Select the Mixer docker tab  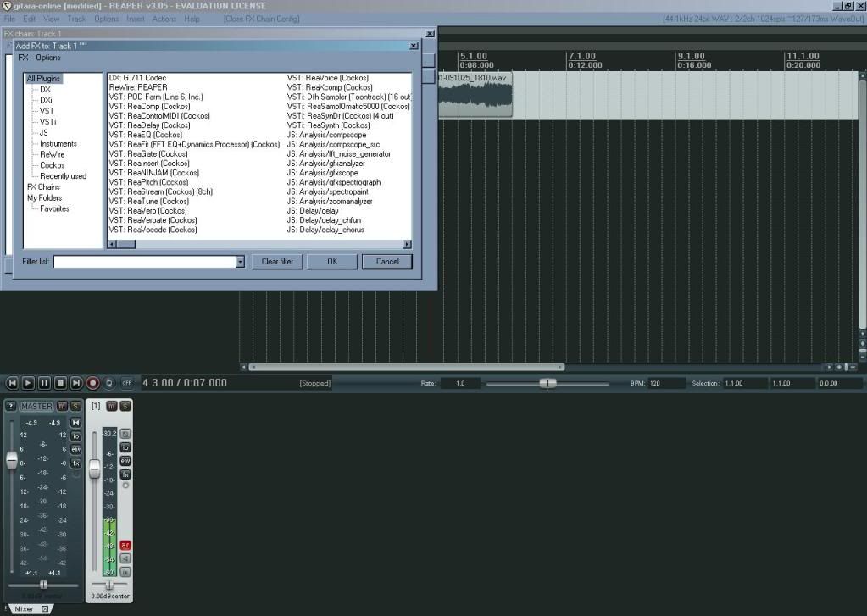pyautogui.click(x=25, y=609)
